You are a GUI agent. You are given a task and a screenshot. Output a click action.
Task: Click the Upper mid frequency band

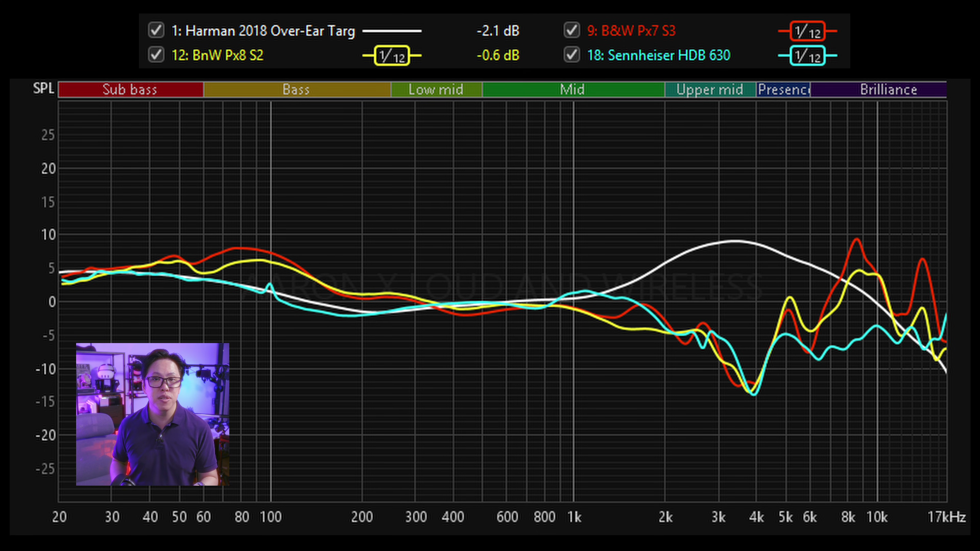710,89
